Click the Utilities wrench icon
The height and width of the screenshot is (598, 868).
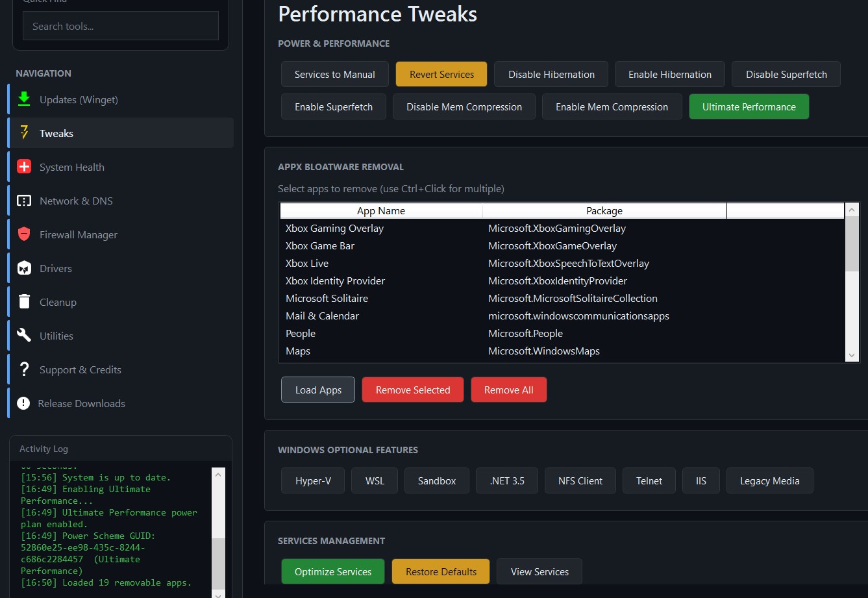point(23,335)
